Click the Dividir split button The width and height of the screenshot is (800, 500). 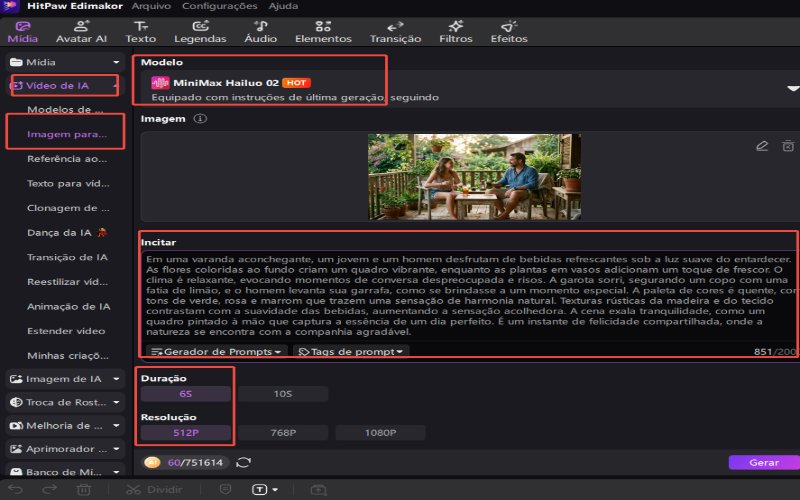click(154, 490)
